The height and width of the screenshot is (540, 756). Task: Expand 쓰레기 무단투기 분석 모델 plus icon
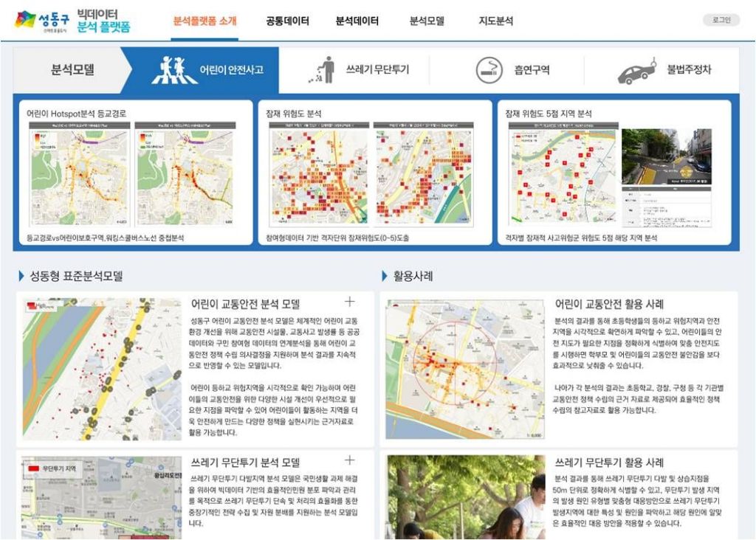click(349, 460)
